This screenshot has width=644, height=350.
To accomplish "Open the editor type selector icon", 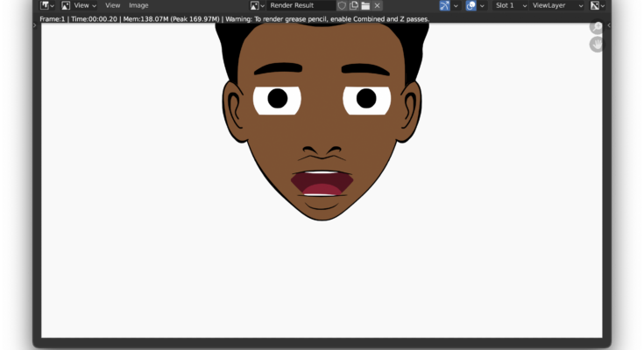I will (46, 5).
